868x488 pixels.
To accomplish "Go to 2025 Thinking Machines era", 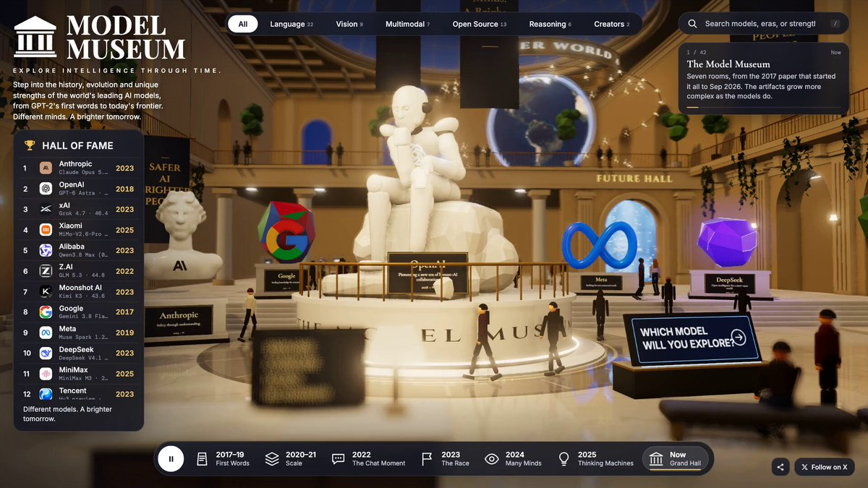I will 596,458.
